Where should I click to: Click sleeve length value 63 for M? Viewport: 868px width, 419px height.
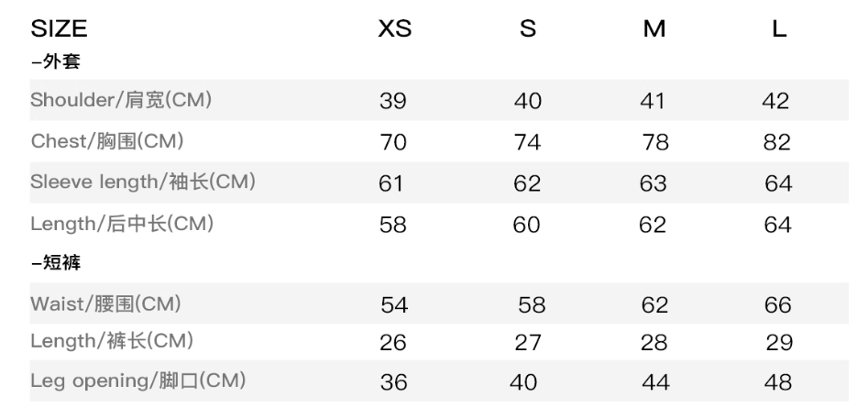point(653,183)
